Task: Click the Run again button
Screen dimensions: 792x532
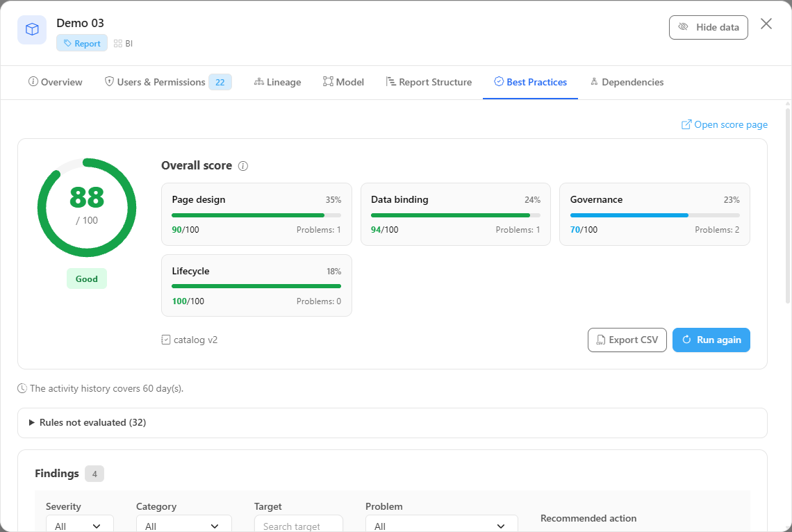Action: [711, 340]
